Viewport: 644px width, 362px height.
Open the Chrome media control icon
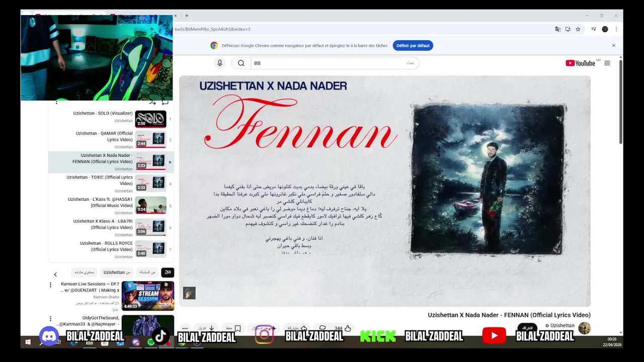click(x=594, y=29)
